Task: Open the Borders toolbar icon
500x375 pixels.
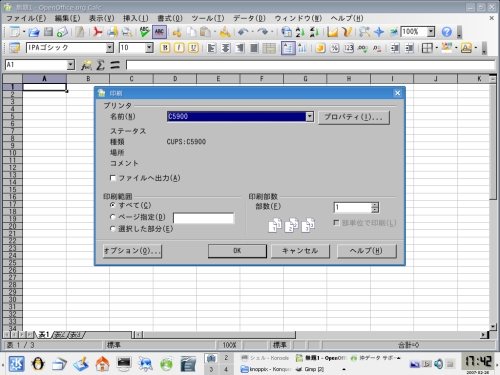Action: click(x=427, y=48)
